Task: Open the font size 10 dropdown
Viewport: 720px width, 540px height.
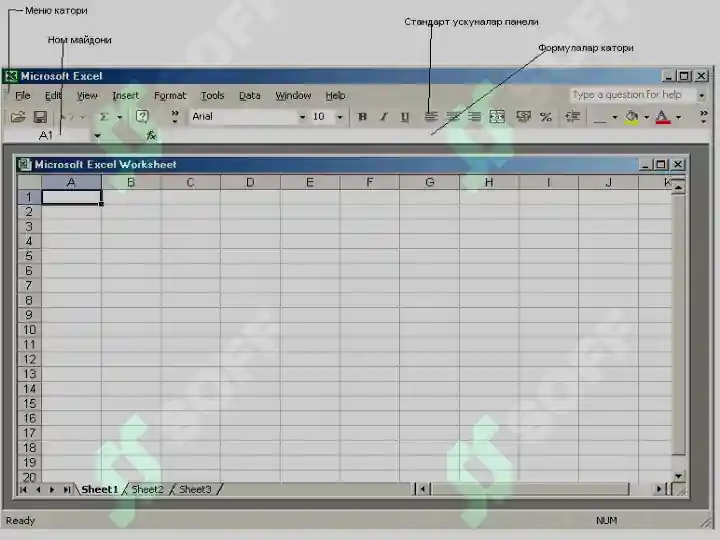Action: (340, 117)
